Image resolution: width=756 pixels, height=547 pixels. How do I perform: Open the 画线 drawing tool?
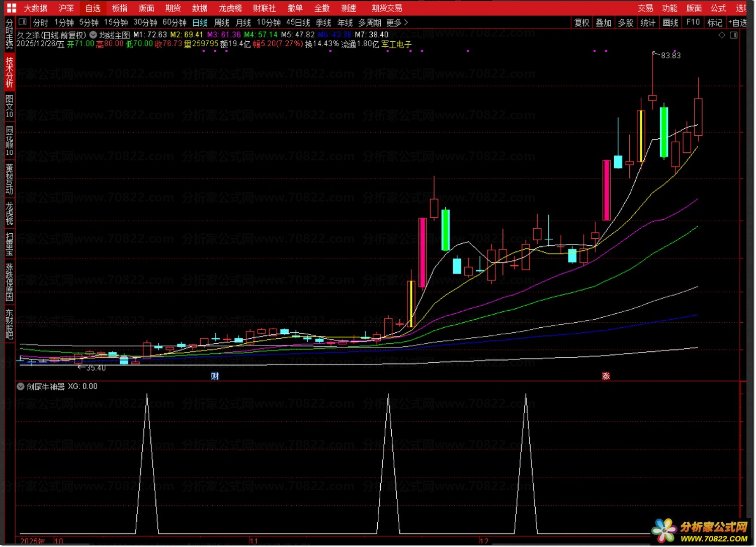(670, 23)
